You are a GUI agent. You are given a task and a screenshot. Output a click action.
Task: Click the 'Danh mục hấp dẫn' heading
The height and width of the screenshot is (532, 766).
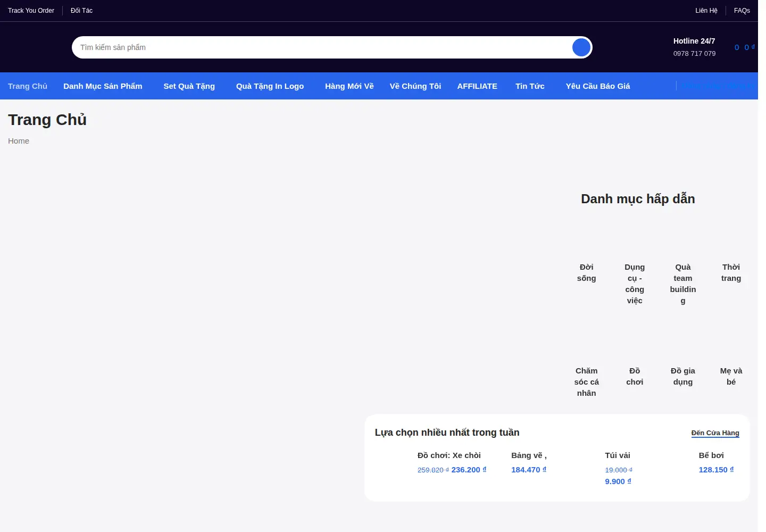tap(638, 199)
